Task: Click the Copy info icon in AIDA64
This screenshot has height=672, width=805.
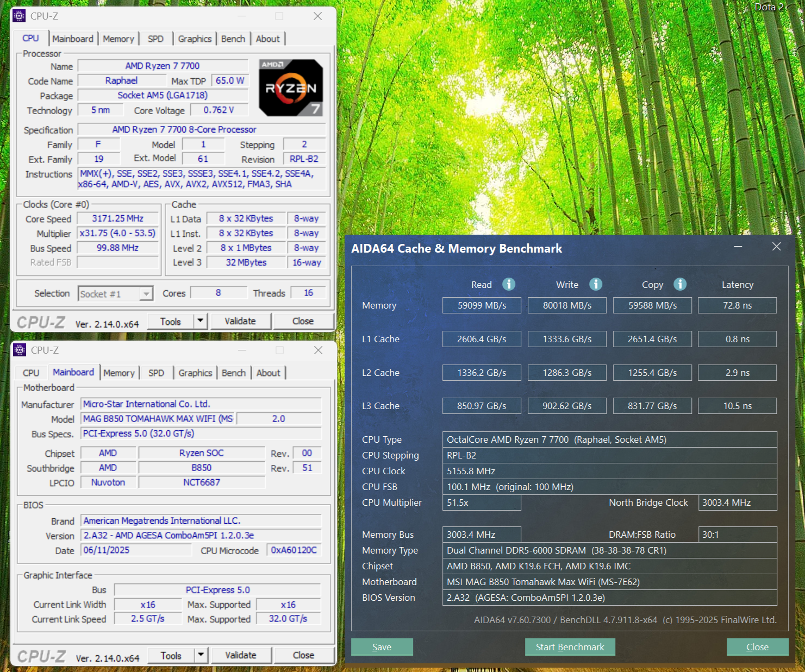Action: (680, 284)
